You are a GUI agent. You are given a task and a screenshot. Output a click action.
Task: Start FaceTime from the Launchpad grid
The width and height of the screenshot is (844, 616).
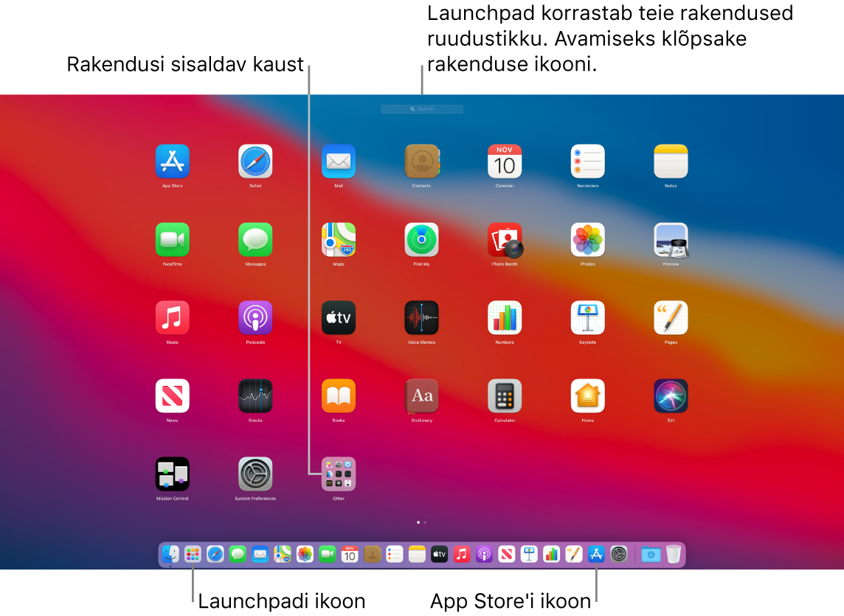coord(172,240)
